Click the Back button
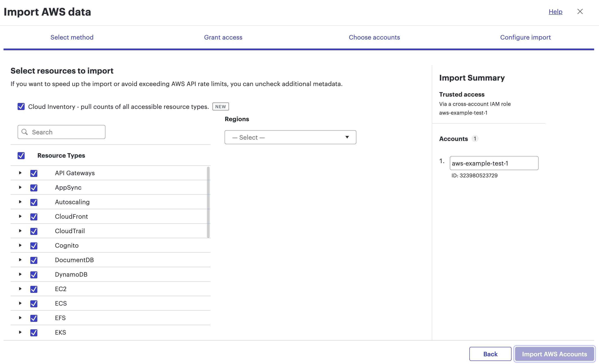The width and height of the screenshot is (599, 364). point(490,354)
